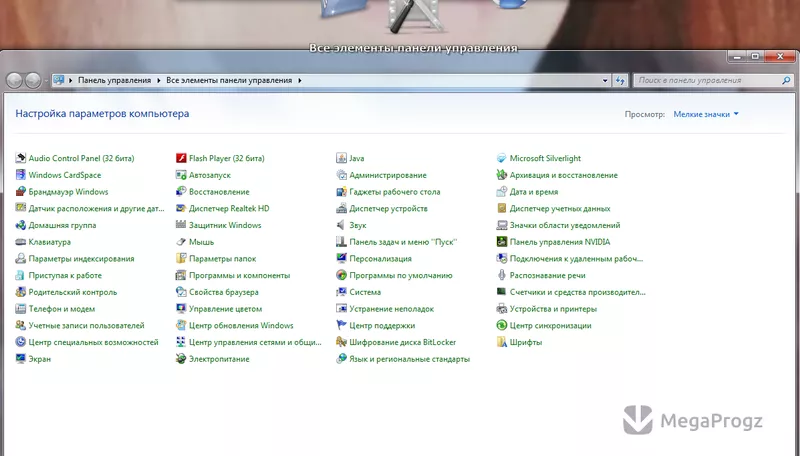800x456 pixels.
Task: Click the Экран icon
Action: [x=20, y=359]
